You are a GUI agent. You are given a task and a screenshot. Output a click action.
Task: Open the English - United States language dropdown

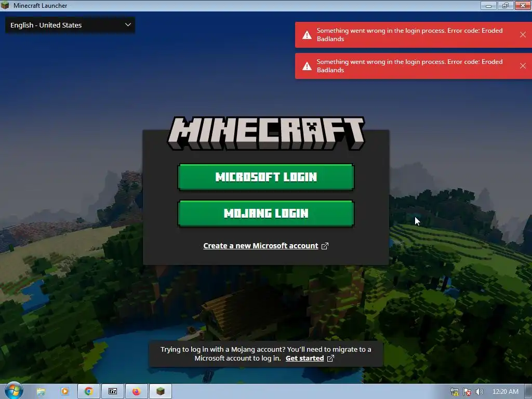click(70, 25)
